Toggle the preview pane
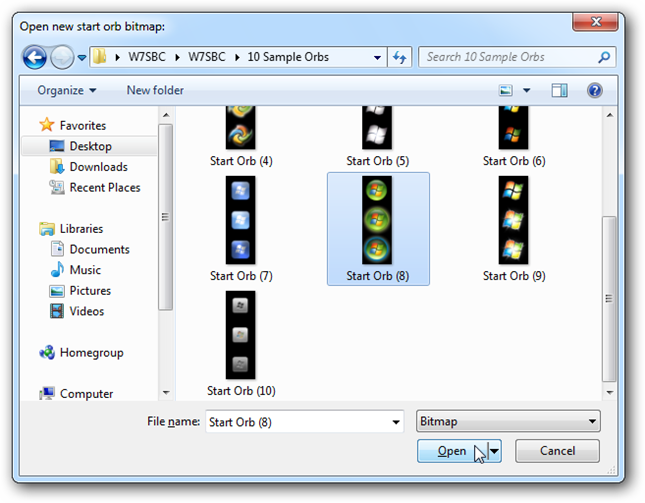The height and width of the screenshot is (503, 645). [559, 90]
